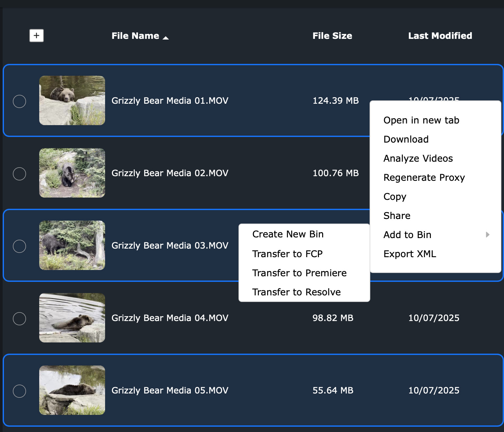Expand the Add to Bin submenu arrow
The height and width of the screenshot is (432, 504).
(x=488, y=234)
